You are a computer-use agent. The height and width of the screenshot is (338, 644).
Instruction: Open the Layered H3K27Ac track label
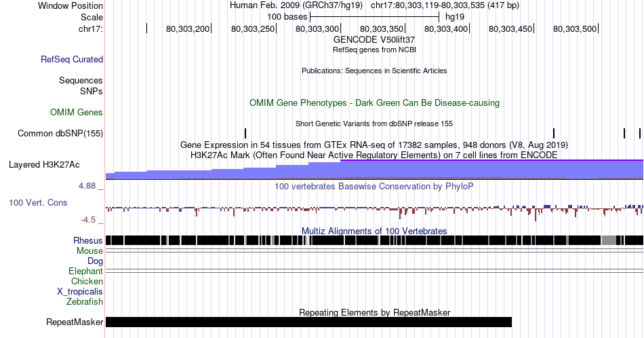(44, 164)
